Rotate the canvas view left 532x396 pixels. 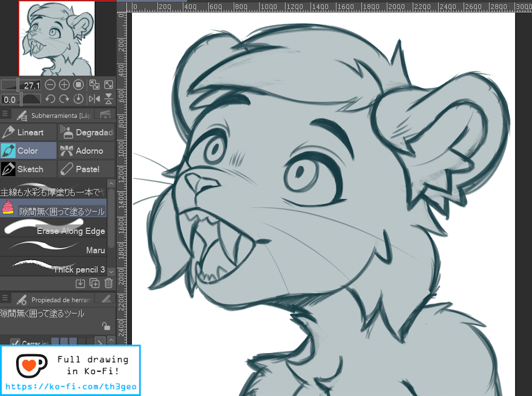pos(50,99)
